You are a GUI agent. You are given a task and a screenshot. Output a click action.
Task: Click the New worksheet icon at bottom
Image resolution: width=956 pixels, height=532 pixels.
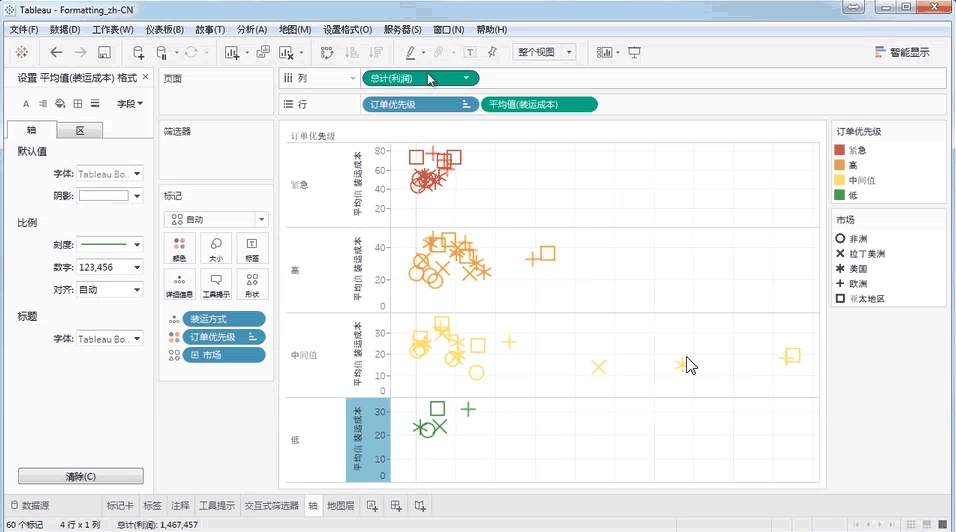(x=372, y=506)
